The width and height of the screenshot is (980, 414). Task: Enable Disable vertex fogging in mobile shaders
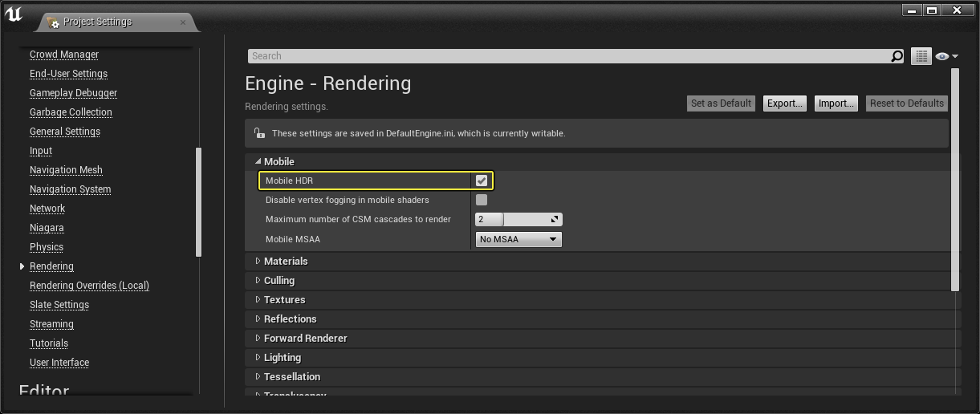[x=482, y=200]
